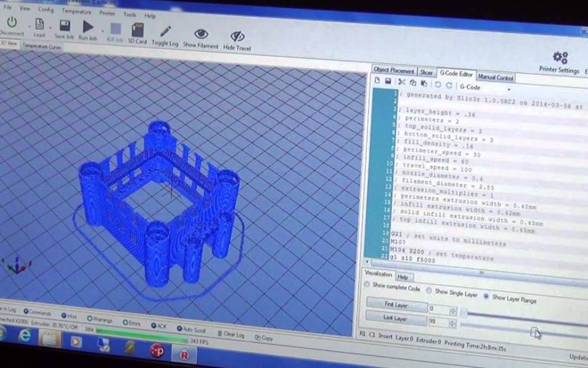Click the Disconnect power icon
The height and width of the screenshot is (368, 588).
(12, 22)
